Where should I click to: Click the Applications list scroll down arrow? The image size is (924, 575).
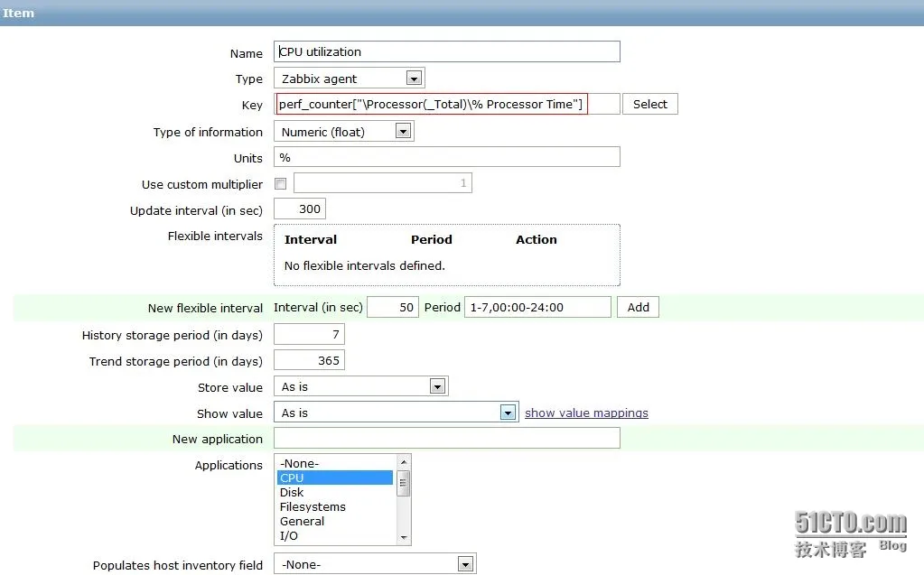(x=404, y=537)
